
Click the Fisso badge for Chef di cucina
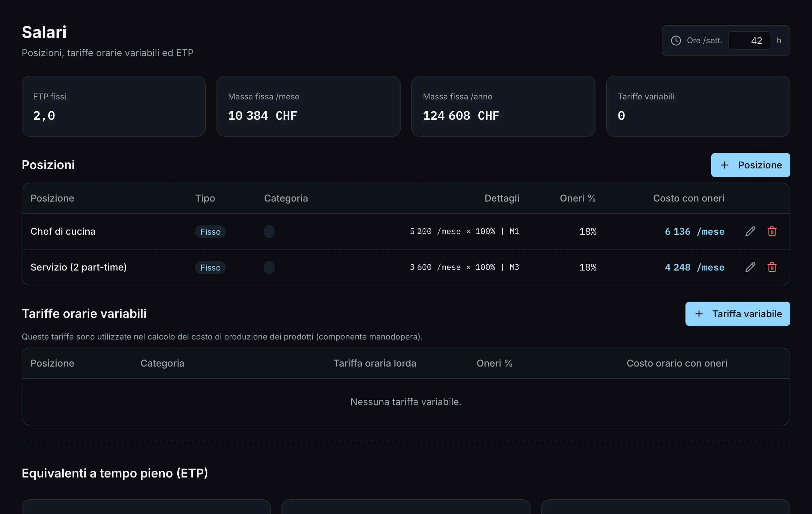click(x=210, y=232)
